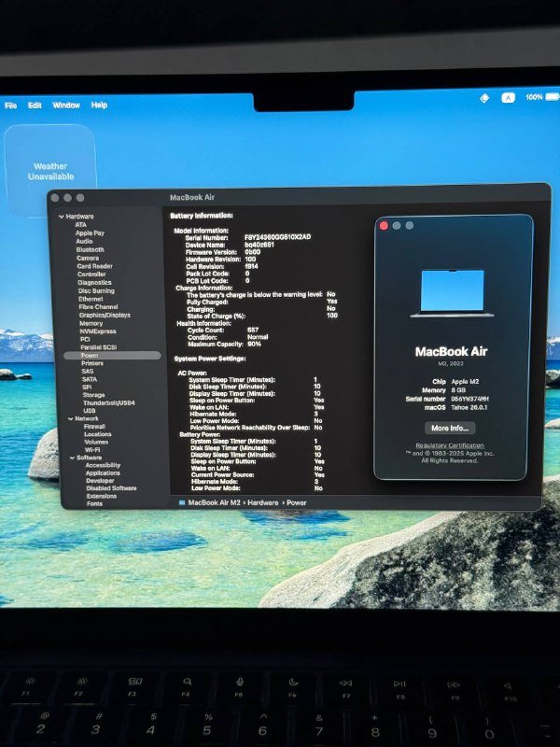Select Audio in the sidebar
560x747 pixels.
[x=84, y=241]
